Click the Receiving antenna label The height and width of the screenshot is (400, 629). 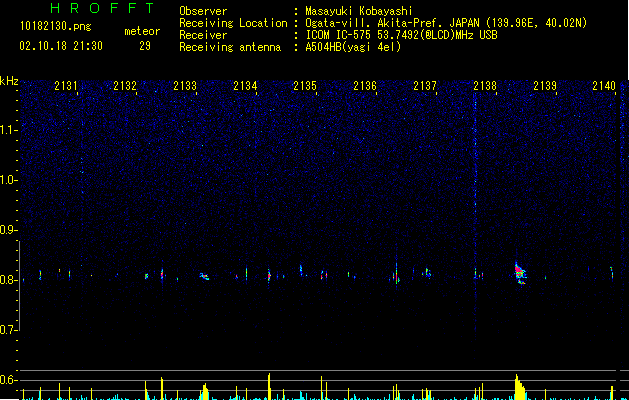click(230, 47)
